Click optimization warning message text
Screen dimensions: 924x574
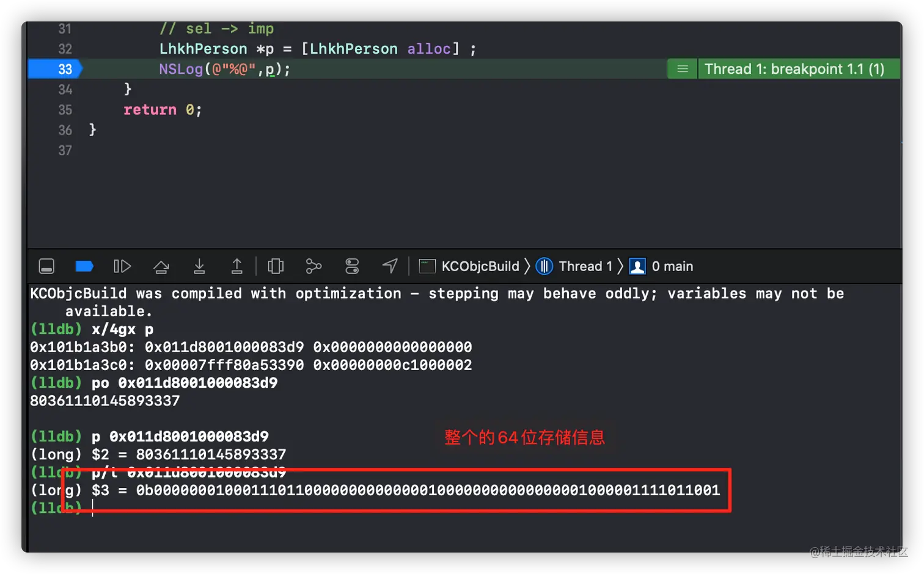tap(437, 302)
